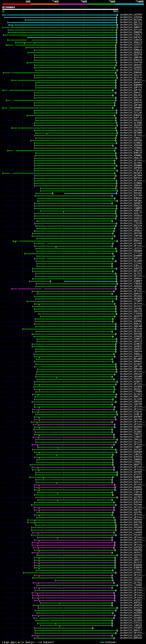This screenshot has width=146, height=644.
Task: Click the UniRef100_A4FEE2 label
Action: (x=131, y=603)
